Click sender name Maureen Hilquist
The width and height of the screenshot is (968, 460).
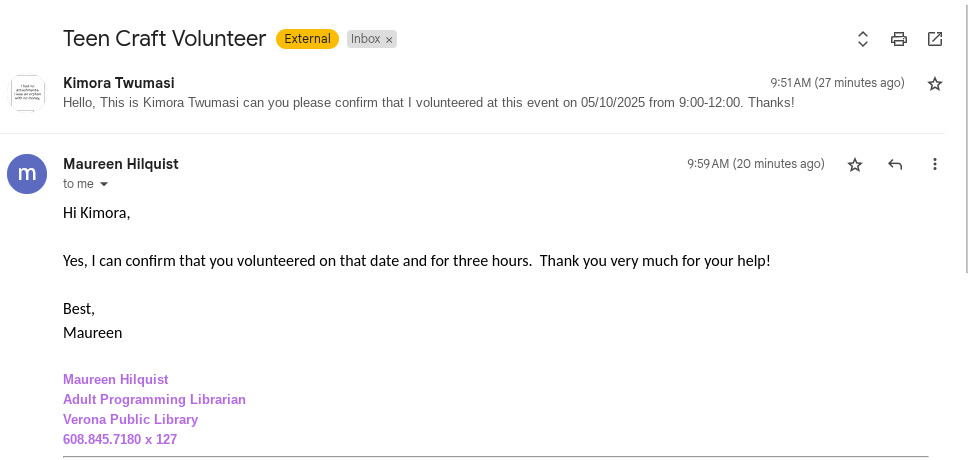coord(121,164)
